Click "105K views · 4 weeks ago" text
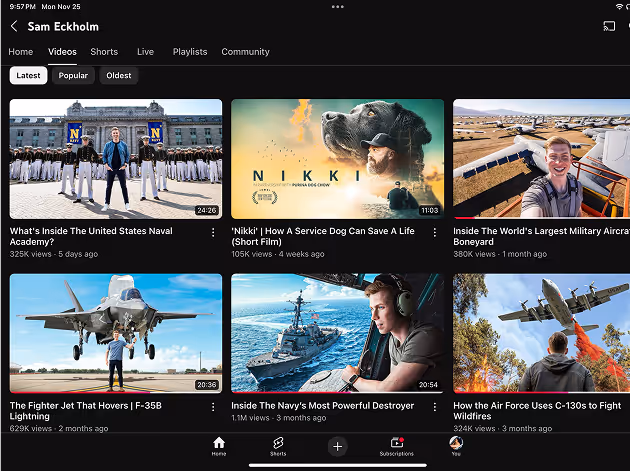This screenshot has width=630, height=471. click(x=278, y=254)
